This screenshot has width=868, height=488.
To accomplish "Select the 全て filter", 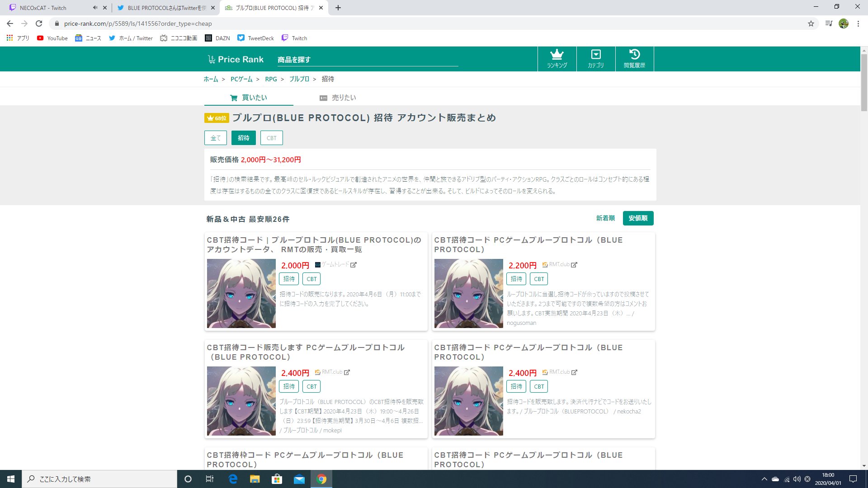I will 216,138.
